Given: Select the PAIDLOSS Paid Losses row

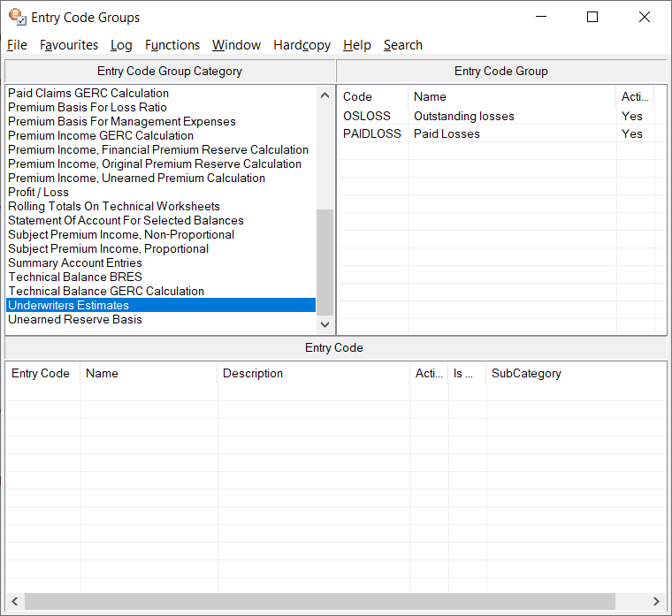Looking at the screenshot, I should 447,134.
